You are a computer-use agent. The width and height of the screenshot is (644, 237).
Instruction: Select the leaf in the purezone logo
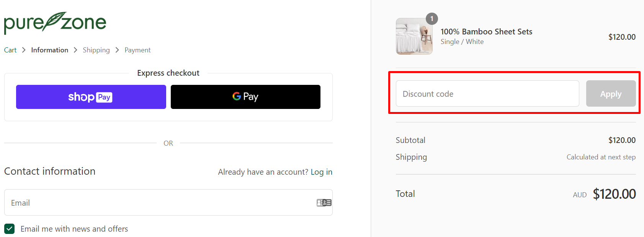tap(57, 19)
